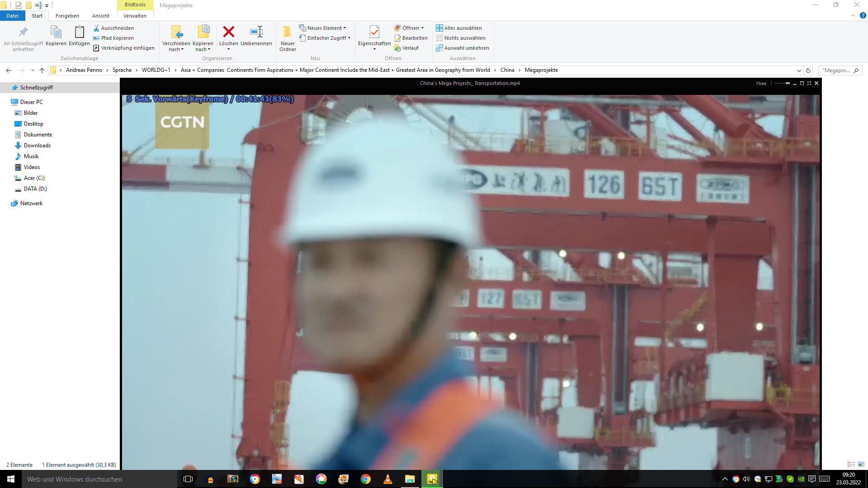
Task: Click Auswahl umkehren
Action: (462, 48)
